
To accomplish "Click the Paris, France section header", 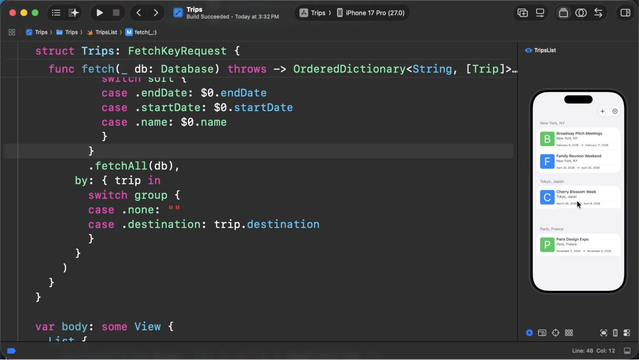I will 551,229.
